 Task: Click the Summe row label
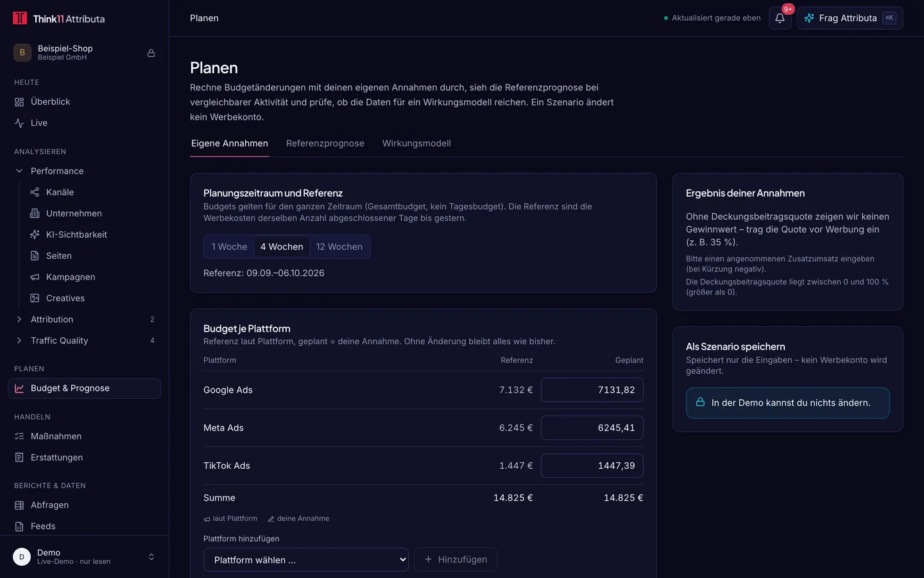(x=219, y=498)
